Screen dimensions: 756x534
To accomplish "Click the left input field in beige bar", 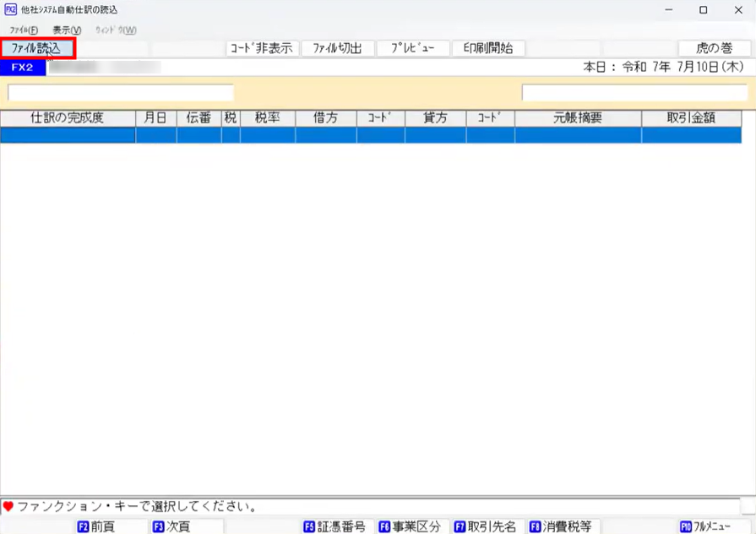I will click(x=121, y=93).
